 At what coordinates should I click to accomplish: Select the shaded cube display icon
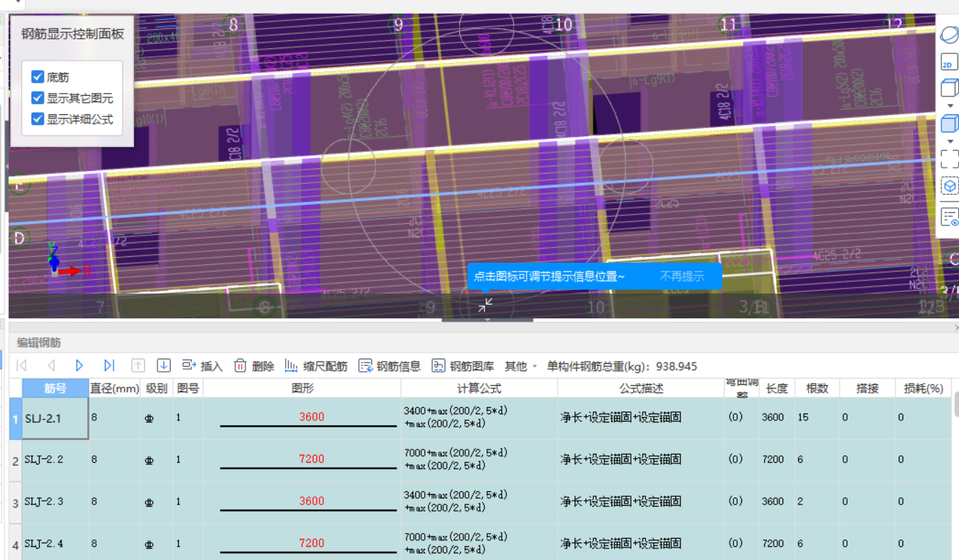949,123
